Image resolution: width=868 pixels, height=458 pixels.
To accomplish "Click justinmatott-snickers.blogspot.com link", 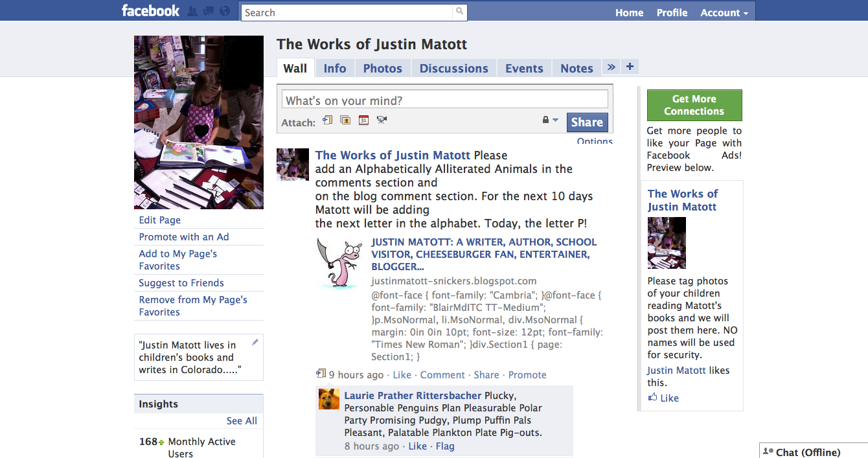I will pos(454,281).
